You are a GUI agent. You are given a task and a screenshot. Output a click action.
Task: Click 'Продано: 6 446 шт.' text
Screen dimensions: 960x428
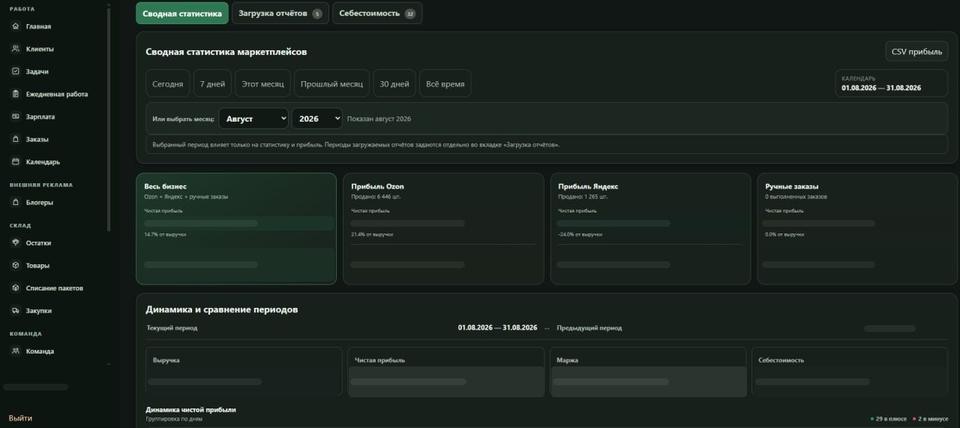[376, 197]
